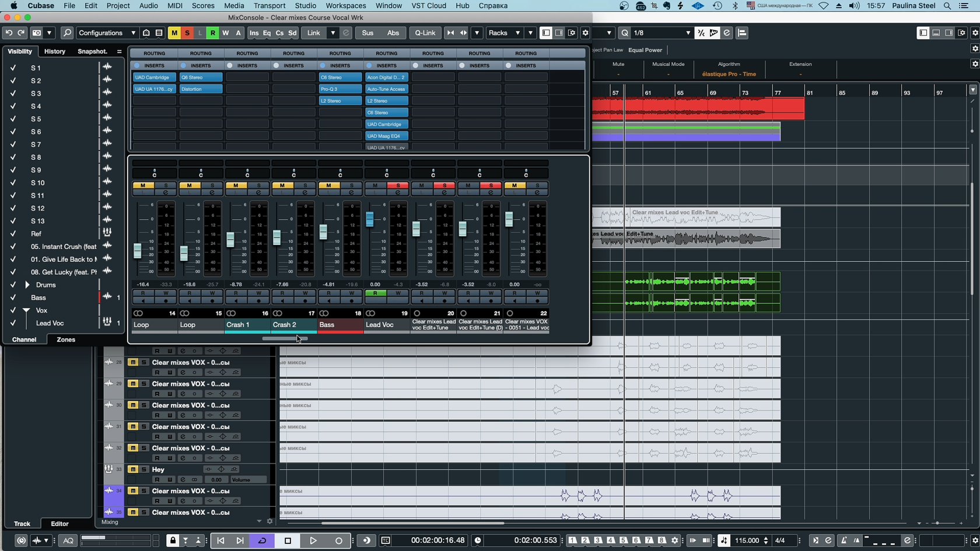
Task: Open the Project menu
Action: pyautogui.click(x=118, y=5)
